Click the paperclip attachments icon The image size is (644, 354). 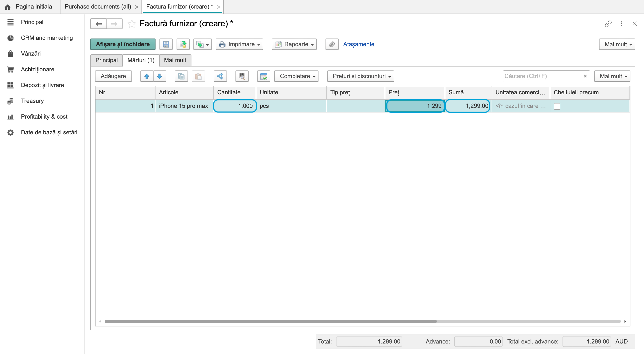point(332,44)
